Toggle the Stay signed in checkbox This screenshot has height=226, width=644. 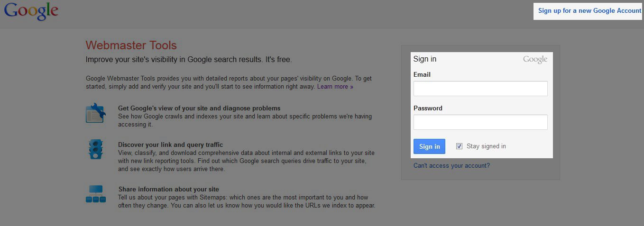pyautogui.click(x=459, y=146)
